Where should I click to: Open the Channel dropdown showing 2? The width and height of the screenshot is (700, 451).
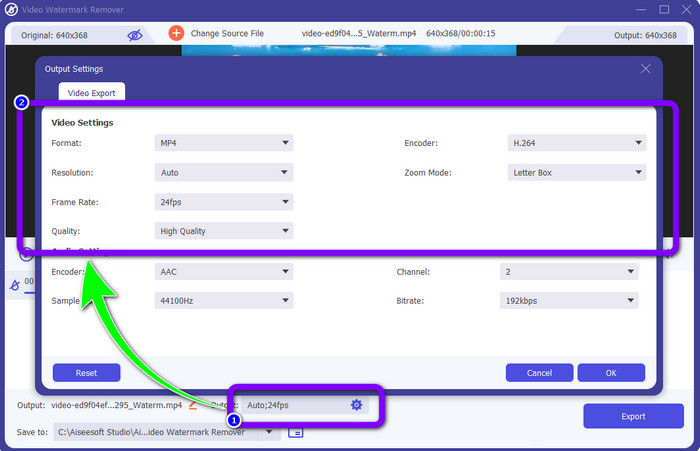coord(569,271)
